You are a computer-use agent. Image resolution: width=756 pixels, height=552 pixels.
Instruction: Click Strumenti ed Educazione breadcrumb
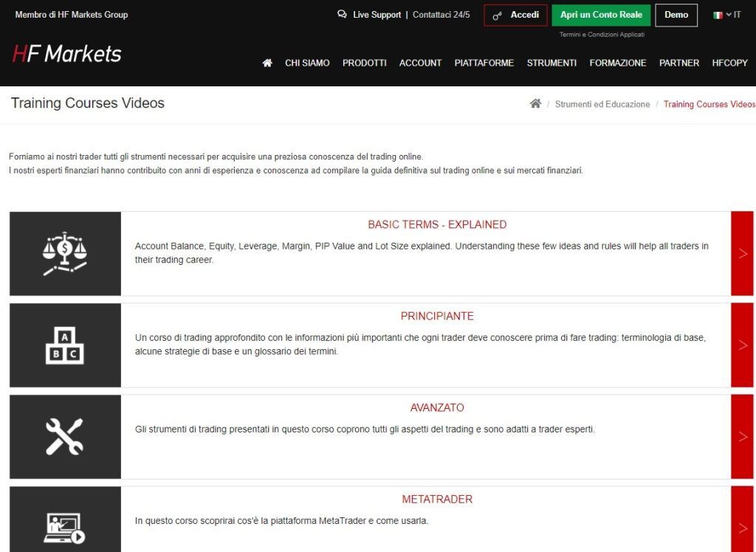point(602,104)
